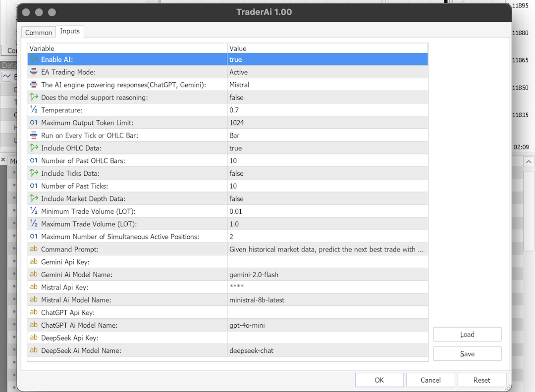Click the fraction icon next to Temperature
535x392 pixels.
pyautogui.click(x=34, y=110)
